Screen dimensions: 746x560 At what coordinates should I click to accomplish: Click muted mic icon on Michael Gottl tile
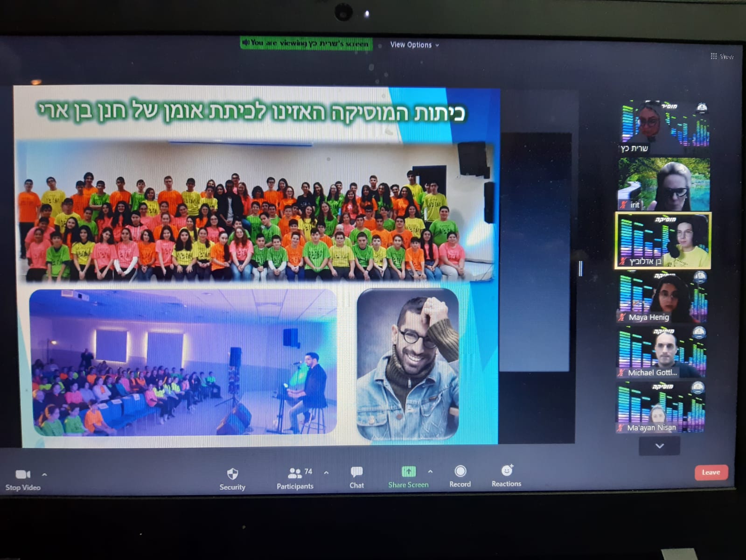621,372
